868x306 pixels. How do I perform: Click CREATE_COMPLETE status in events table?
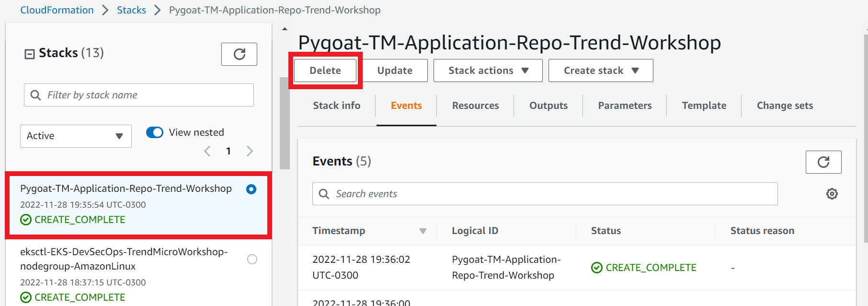(644, 268)
